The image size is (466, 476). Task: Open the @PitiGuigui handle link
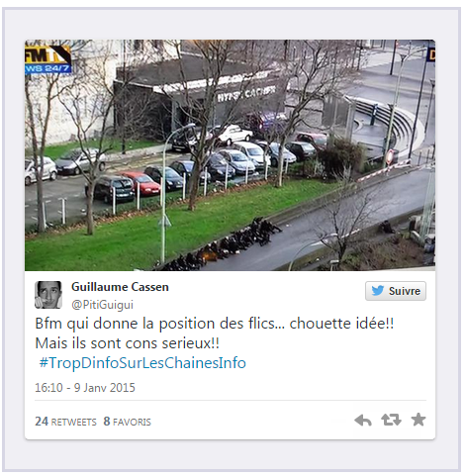pyautogui.click(x=102, y=304)
